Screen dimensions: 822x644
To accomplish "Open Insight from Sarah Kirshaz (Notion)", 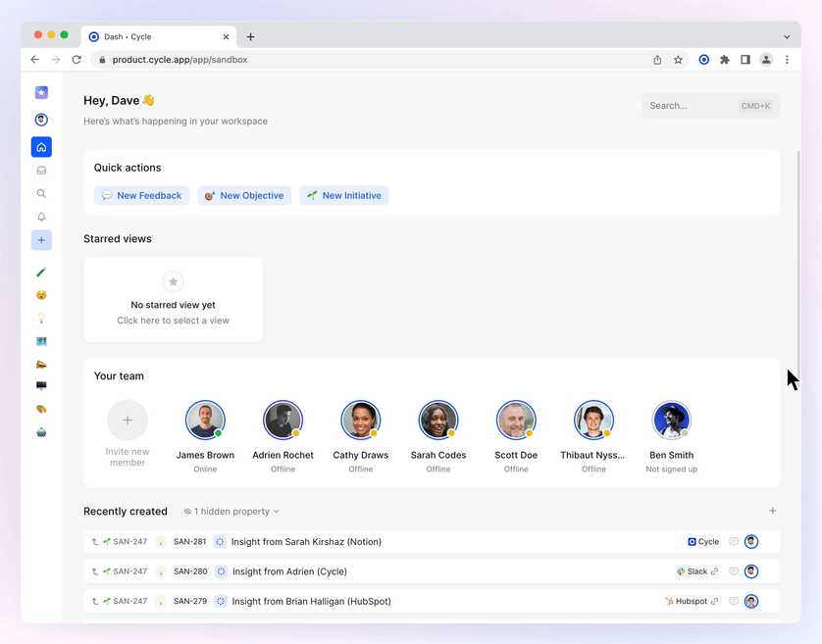I will point(306,542).
